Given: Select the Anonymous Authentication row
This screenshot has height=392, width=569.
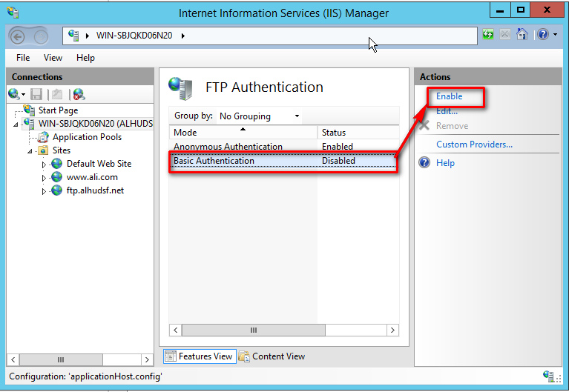Looking at the screenshot, I should tap(228, 147).
